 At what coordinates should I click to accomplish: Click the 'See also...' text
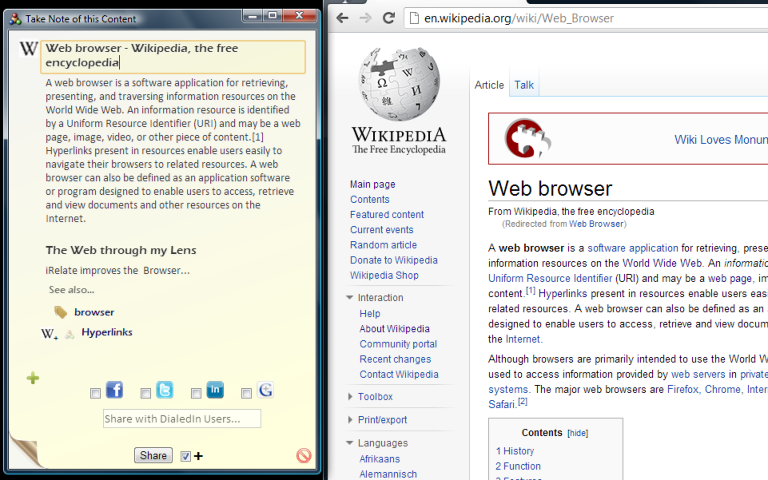pos(72,290)
